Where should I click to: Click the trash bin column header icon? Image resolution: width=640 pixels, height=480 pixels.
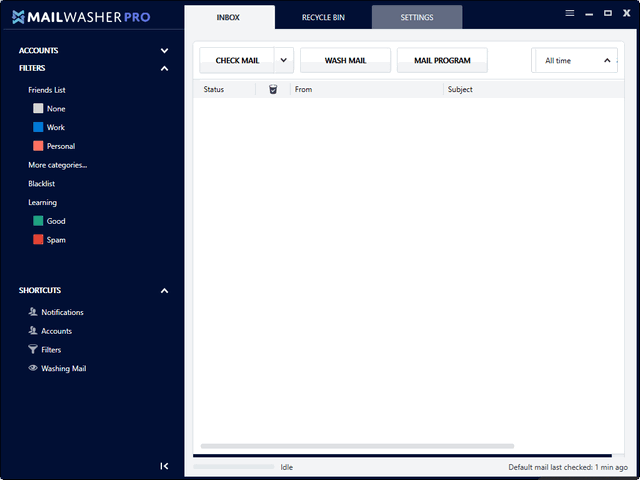point(273,89)
